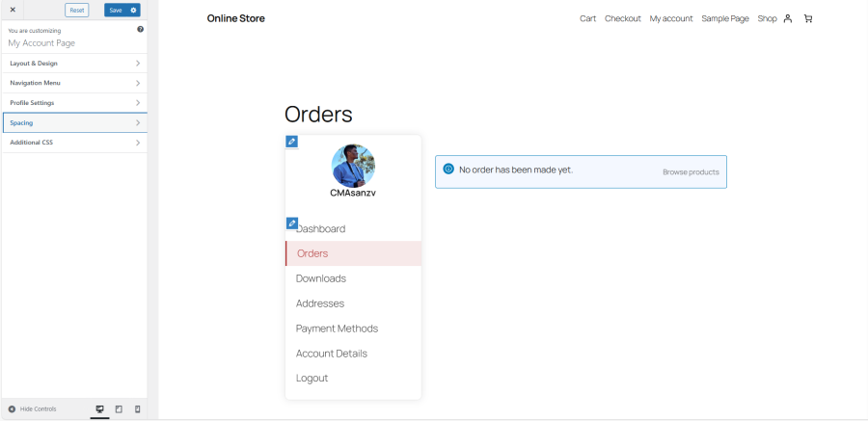
Task: Open the Sample Page header link
Action: [x=725, y=18]
